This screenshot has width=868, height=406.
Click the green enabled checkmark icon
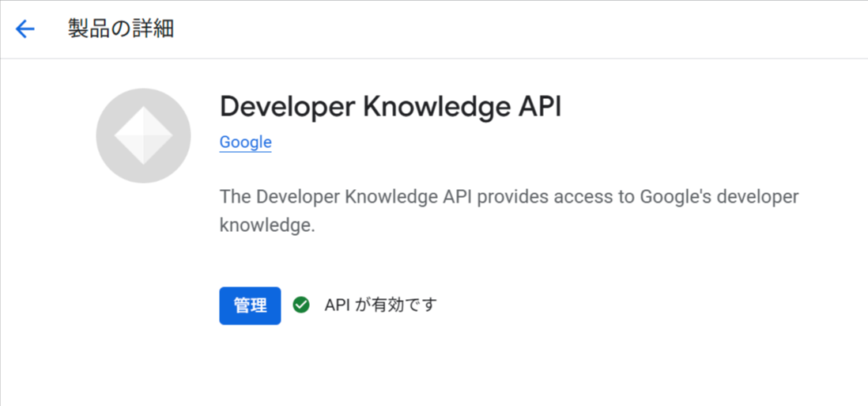301,305
